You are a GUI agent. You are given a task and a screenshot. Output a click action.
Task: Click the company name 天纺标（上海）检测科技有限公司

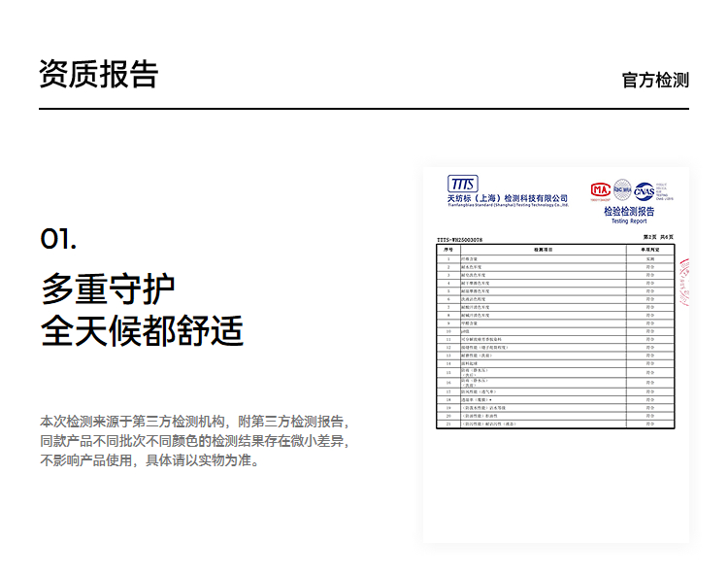click(x=508, y=198)
